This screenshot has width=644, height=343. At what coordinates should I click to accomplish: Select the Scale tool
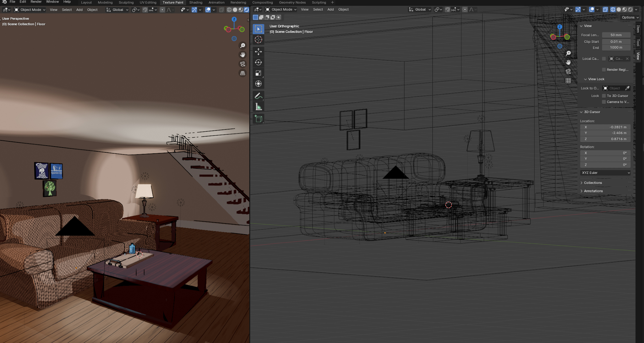(x=258, y=73)
